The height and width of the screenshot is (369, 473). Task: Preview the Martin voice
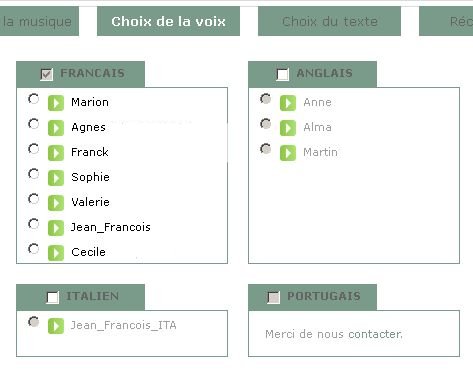(x=288, y=153)
